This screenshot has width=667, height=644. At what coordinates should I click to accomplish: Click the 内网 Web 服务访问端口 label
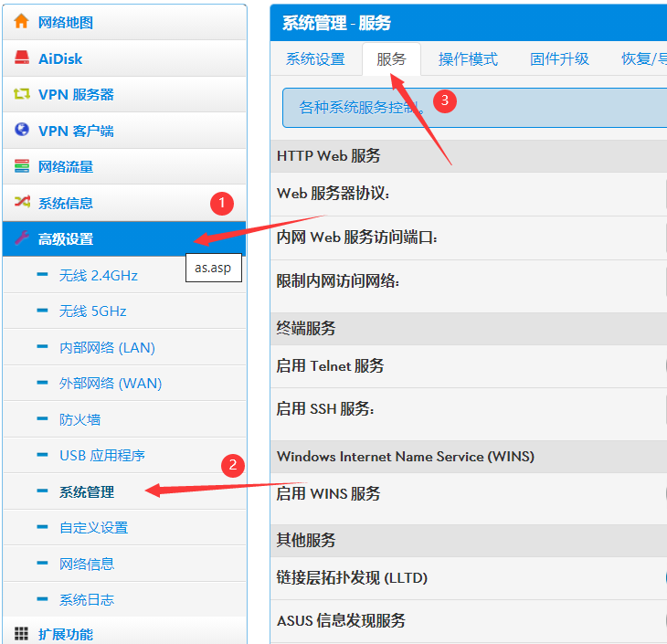coord(357,237)
